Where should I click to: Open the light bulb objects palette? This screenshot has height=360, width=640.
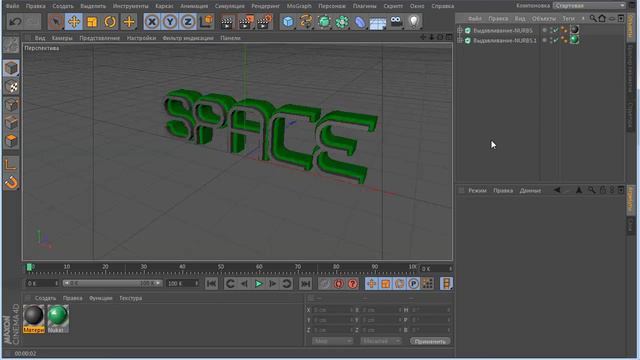[x=414, y=22]
